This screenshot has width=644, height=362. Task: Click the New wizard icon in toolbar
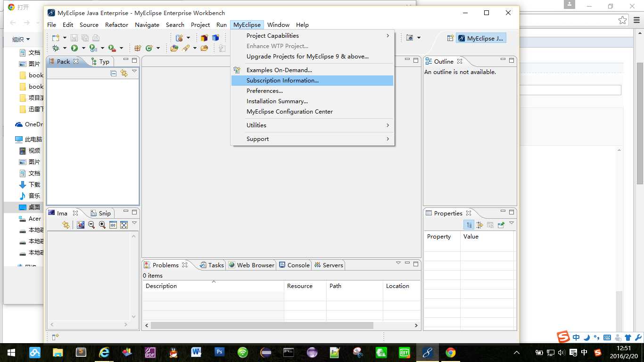(56, 38)
